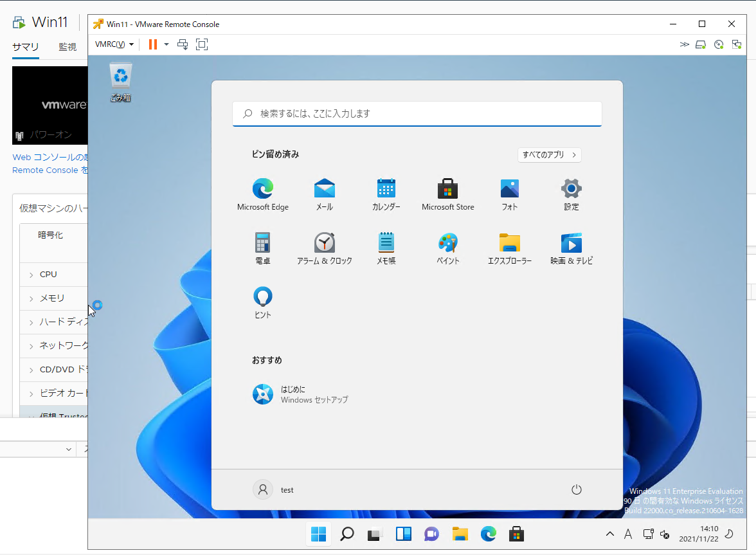Viewport: 756px width, 555px height.
Task: Switch to the 監視 (Monitor) tab
Action: [x=67, y=47]
